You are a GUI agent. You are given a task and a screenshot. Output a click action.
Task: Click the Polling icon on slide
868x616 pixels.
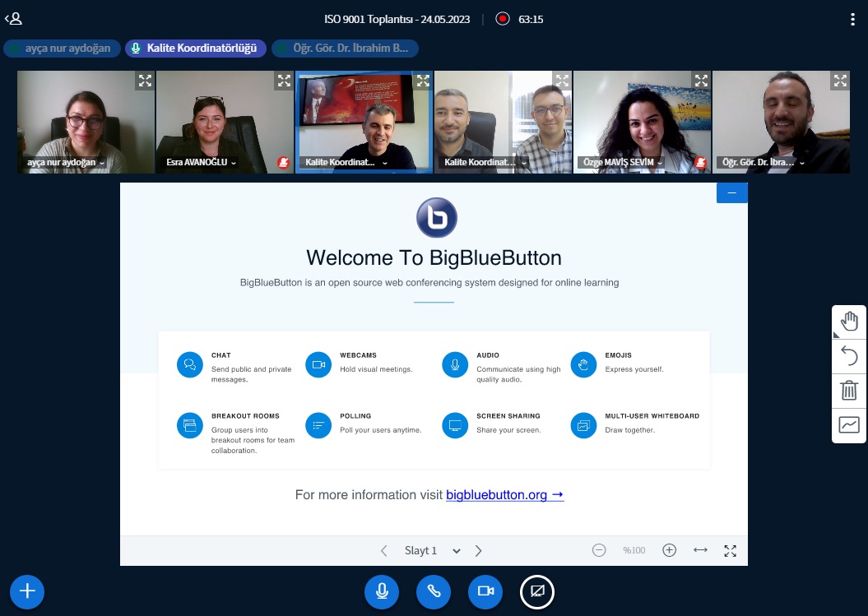coord(318,426)
